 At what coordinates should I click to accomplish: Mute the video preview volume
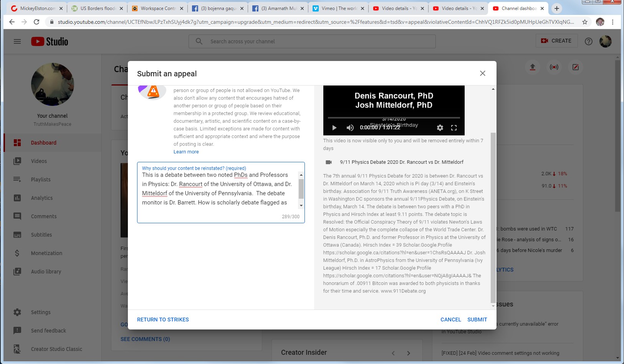[x=350, y=128]
